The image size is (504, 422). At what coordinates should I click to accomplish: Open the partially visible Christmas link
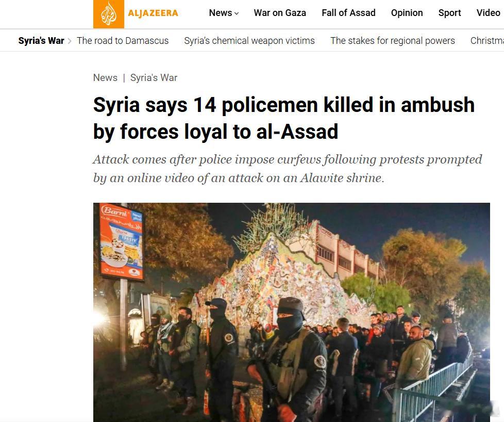click(487, 41)
